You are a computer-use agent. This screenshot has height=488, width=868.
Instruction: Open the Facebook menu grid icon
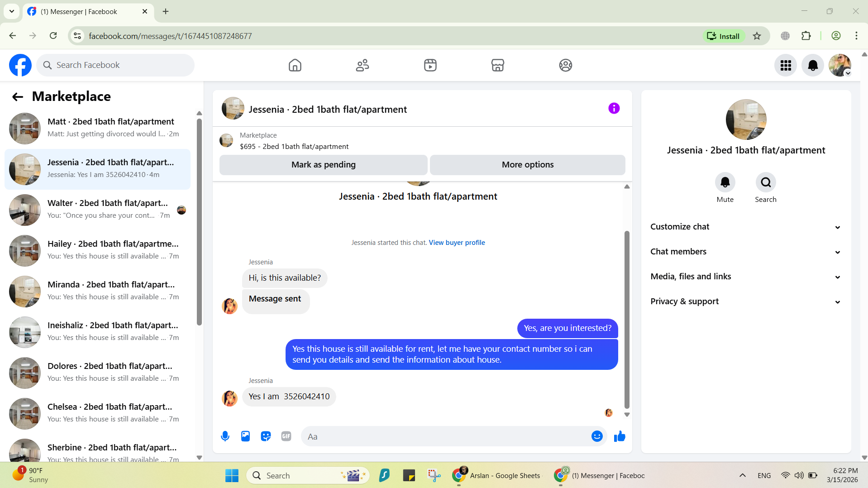tap(786, 65)
